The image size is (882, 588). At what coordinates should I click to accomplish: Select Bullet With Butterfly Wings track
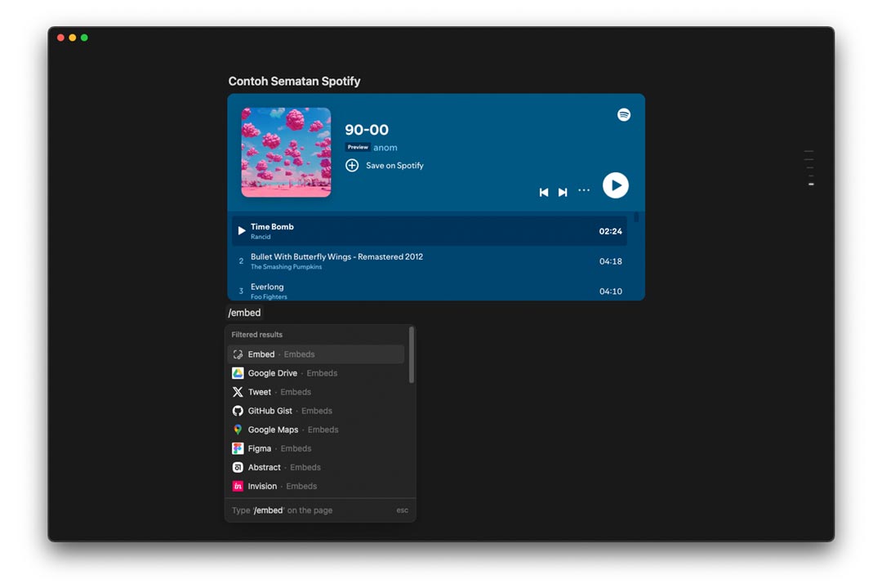(336, 261)
